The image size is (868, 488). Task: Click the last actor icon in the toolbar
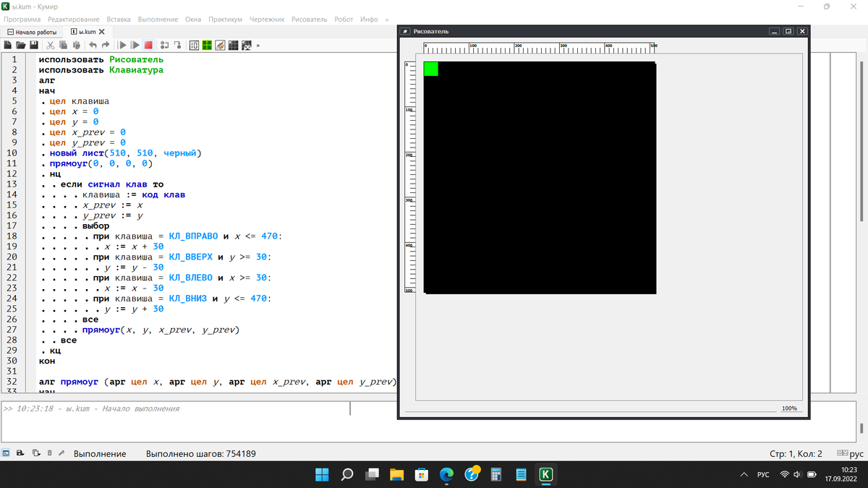tap(247, 45)
